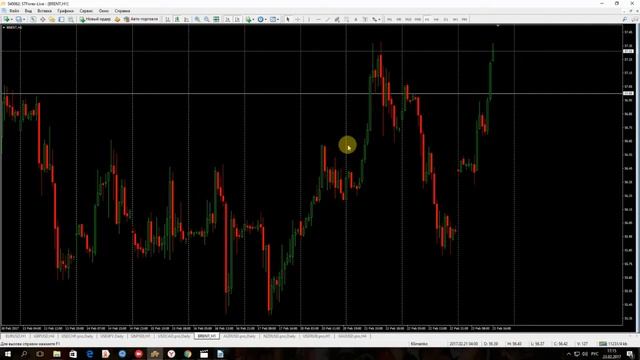640x360 pixels.
Task: Open the chart Templates icon
Action: 272,19
